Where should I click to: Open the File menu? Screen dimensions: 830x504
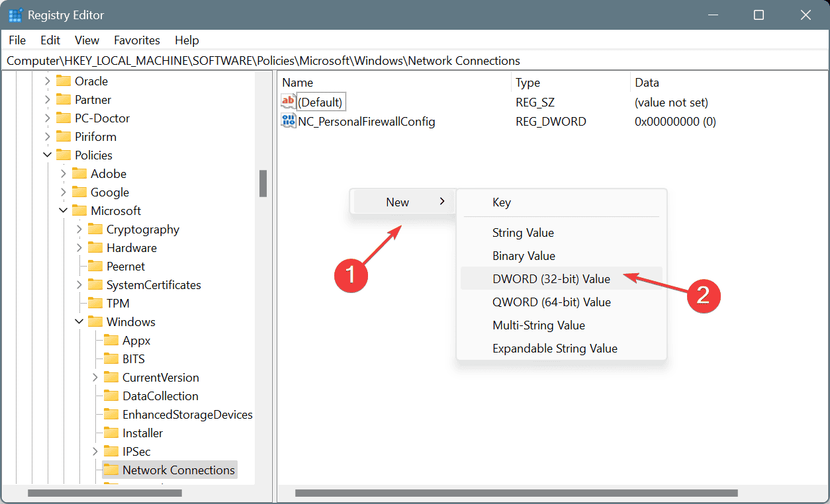(17, 40)
